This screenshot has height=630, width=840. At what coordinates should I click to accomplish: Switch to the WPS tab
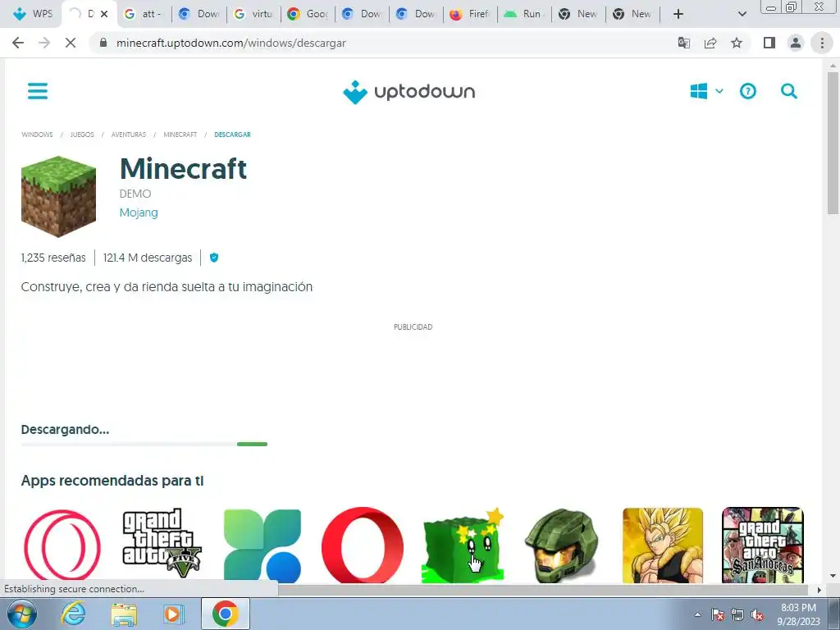coord(33,14)
